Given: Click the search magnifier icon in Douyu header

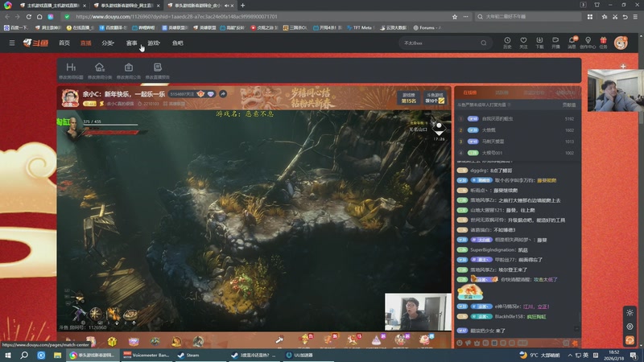Looking at the screenshot, I should 484,43.
